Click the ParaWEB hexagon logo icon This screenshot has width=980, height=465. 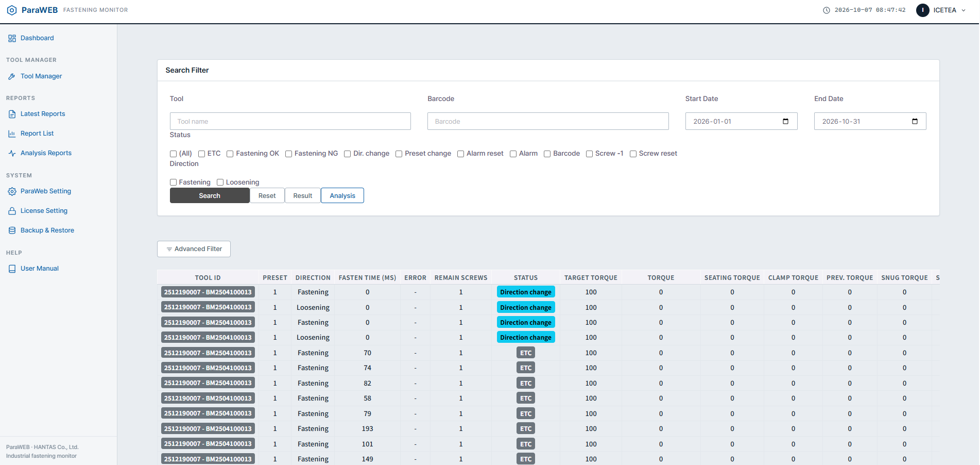click(12, 10)
